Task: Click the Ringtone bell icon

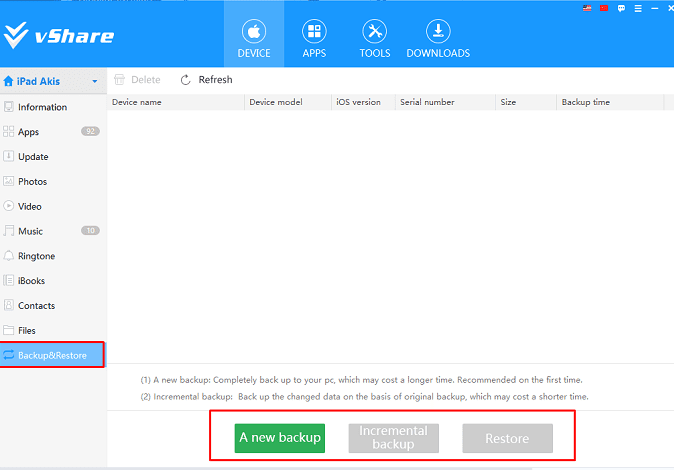Action: click(x=8, y=256)
